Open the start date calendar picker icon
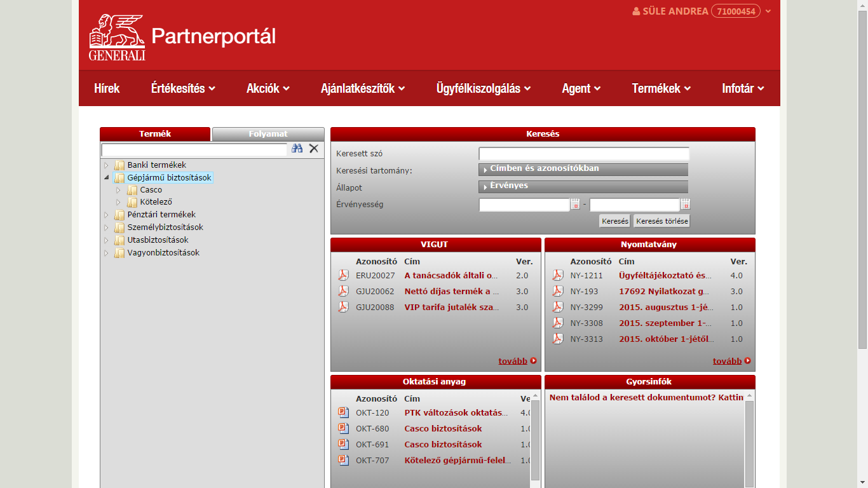 [575, 205]
